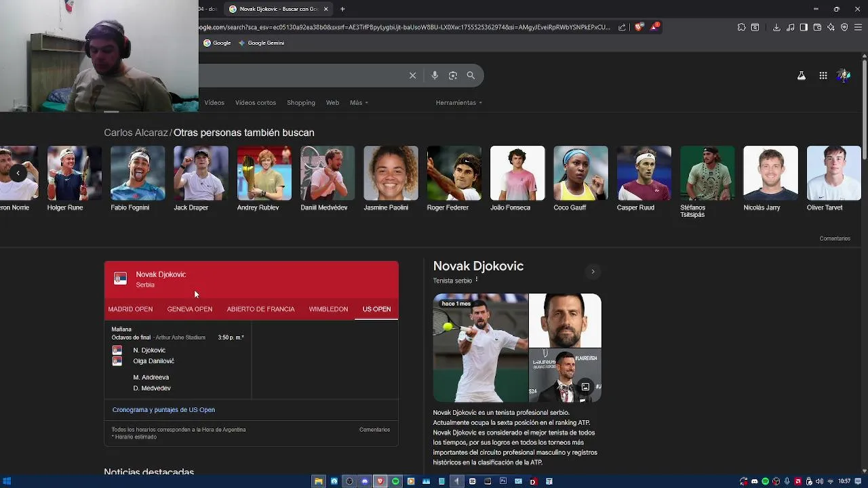Select Roger Federer's card
The height and width of the screenshot is (488, 868).
click(454, 179)
